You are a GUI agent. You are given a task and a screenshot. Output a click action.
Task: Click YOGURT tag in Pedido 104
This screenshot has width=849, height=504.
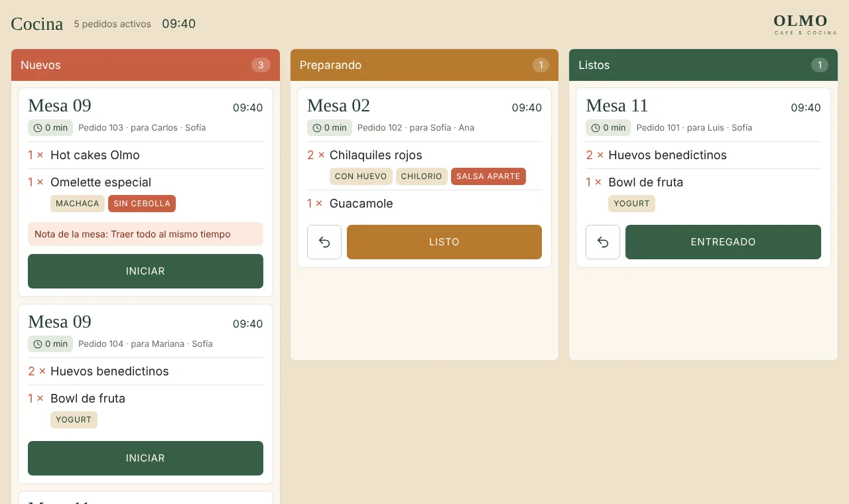click(x=74, y=420)
